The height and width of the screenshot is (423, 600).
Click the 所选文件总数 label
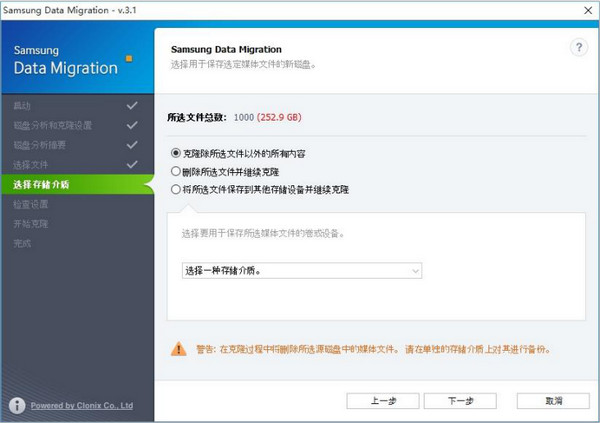pos(197,117)
